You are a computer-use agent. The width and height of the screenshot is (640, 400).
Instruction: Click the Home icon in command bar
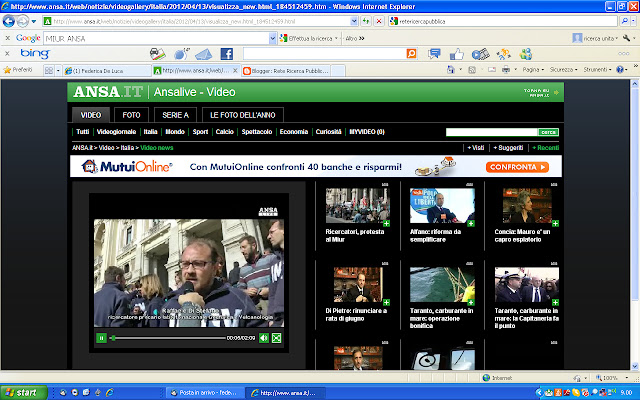451,69
